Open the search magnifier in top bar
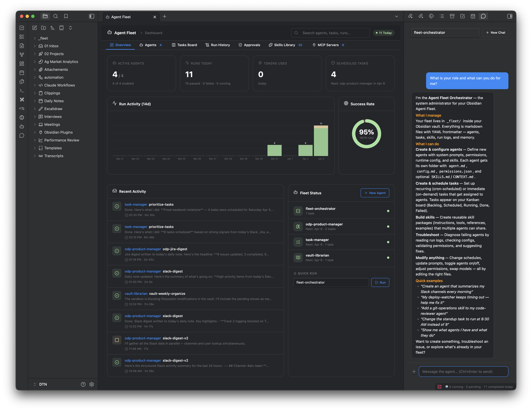The image size is (532, 411). [x=56, y=16]
